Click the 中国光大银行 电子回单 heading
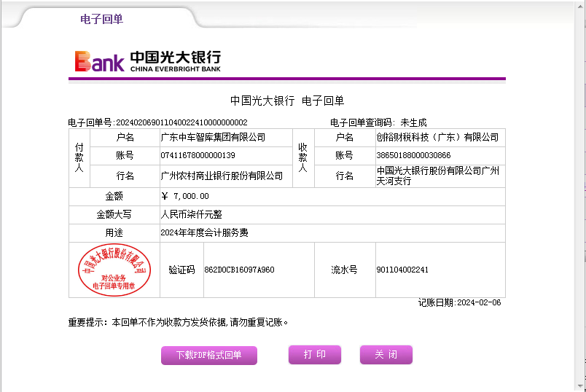 (x=287, y=101)
